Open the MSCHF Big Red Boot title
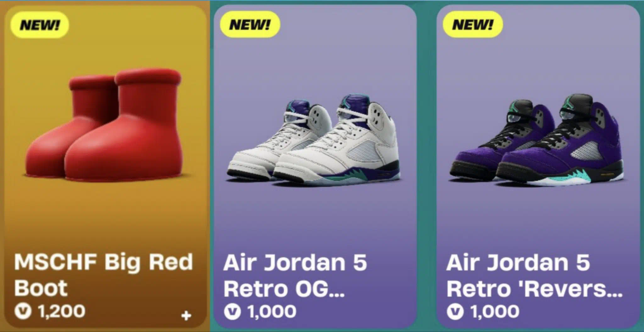 (x=103, y=275)
